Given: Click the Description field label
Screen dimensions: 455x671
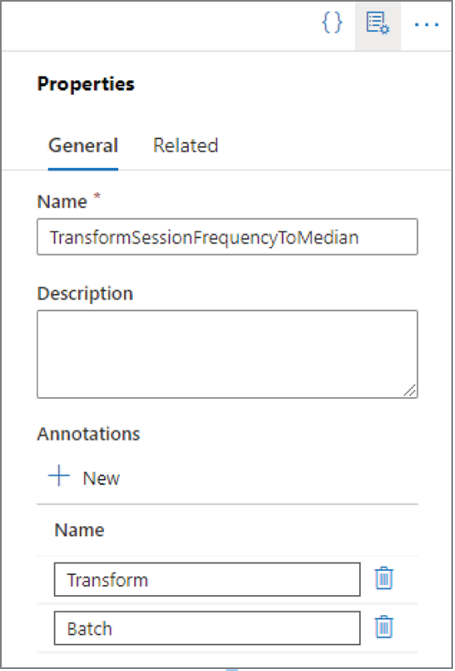Looking at the screenshot, I should (x=85, y=294).
